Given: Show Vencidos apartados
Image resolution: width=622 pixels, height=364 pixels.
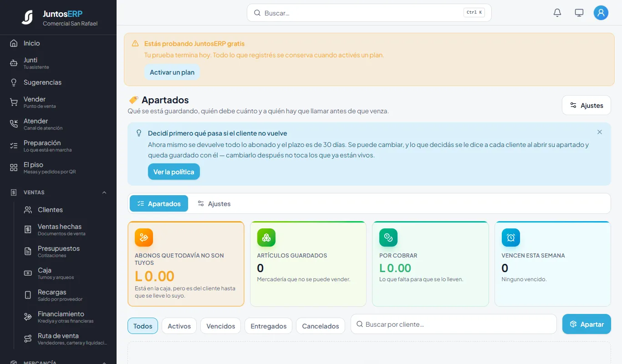Looking at the screenshot, I should tap(221, 326).
